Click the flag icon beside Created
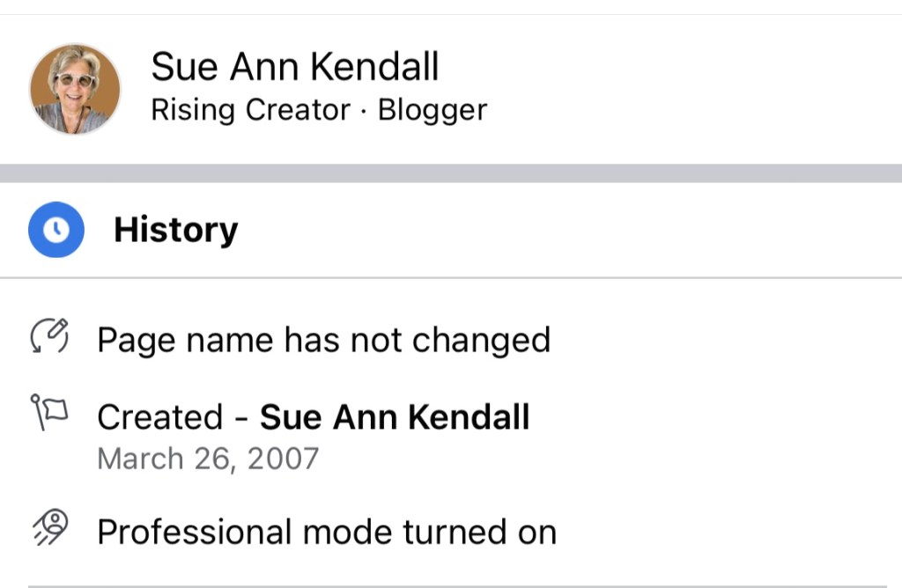 (50, 412)
